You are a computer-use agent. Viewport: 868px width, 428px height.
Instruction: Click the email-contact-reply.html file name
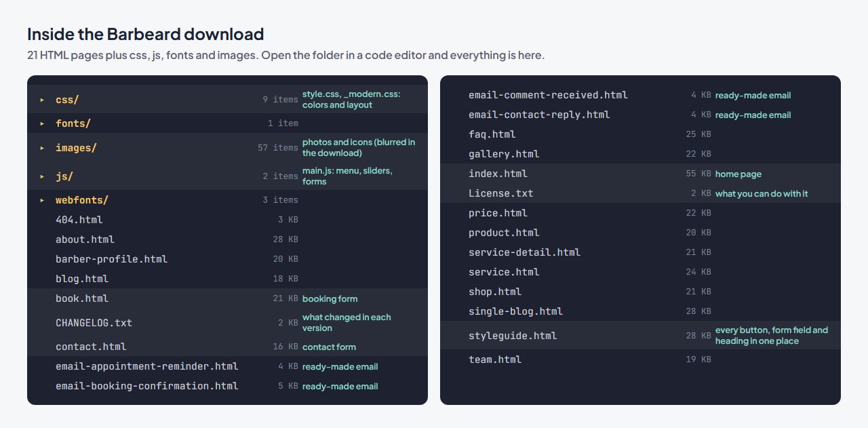pyautogui.click(x=539, y=115)
